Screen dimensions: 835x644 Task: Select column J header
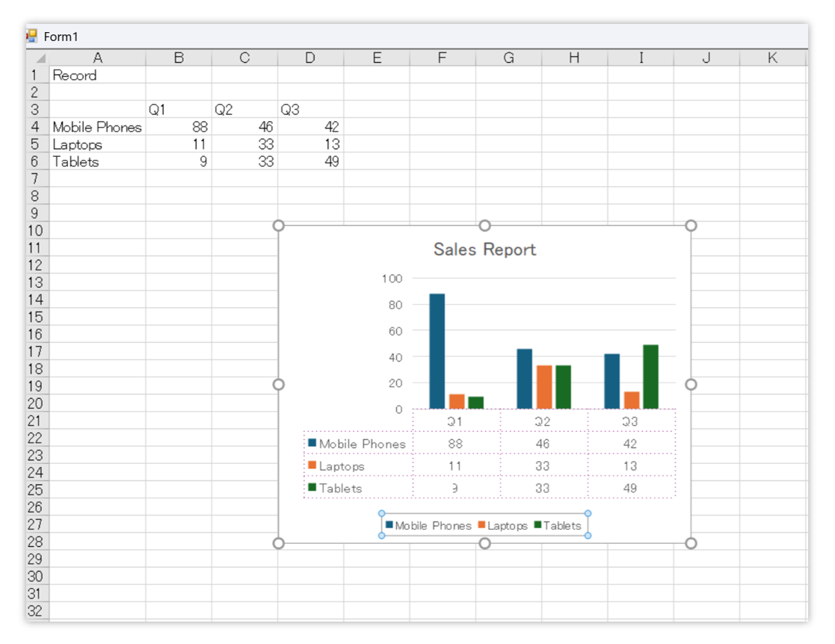click(706, 58)
